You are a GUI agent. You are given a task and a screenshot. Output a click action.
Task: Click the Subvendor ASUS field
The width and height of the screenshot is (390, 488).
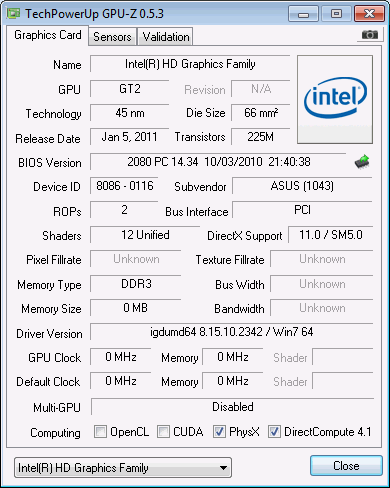coord(302,186)
